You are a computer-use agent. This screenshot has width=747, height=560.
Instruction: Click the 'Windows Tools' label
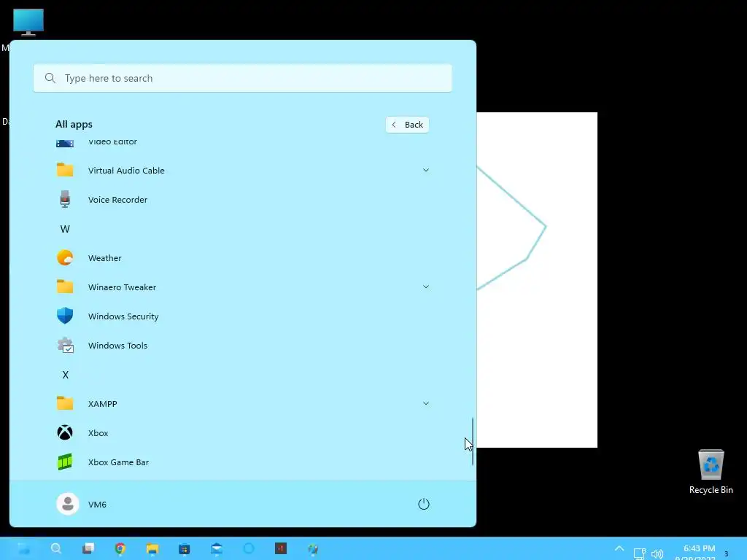click(117, 345)
